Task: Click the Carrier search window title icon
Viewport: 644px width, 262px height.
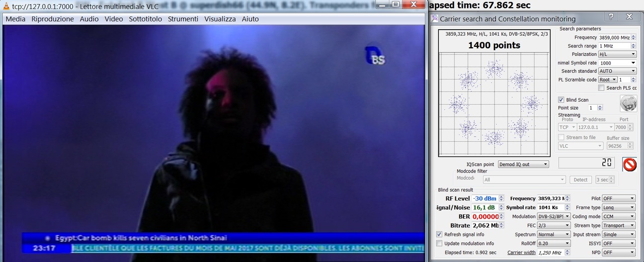Action: tap(435, 19)
